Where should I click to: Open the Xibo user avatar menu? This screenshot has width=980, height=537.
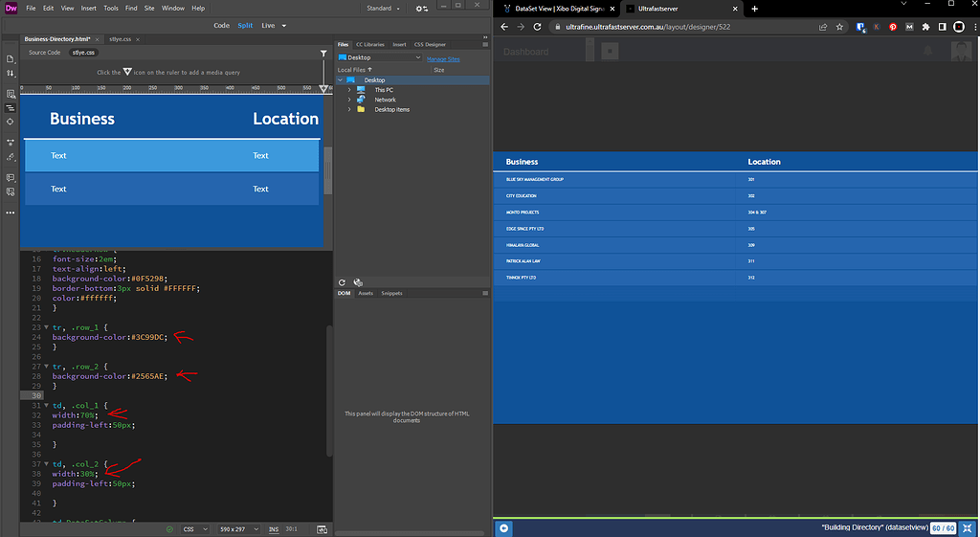[x=961, y=52]
